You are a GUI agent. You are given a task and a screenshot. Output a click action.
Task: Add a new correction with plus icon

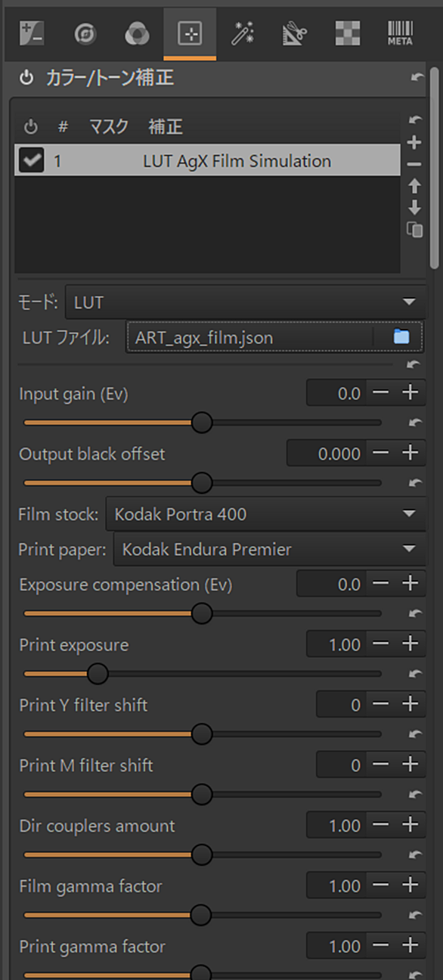pos(414,142)
